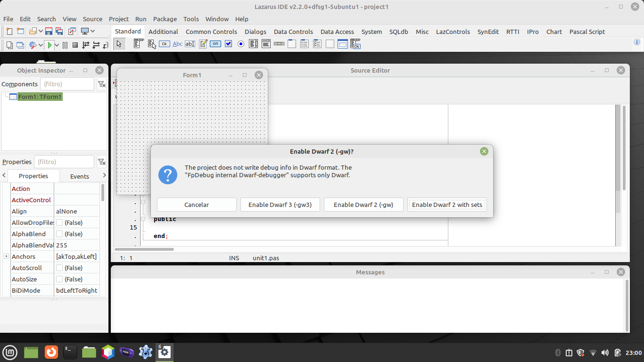Select Form1: TForm1 in the component tree

tap(40, 97)
